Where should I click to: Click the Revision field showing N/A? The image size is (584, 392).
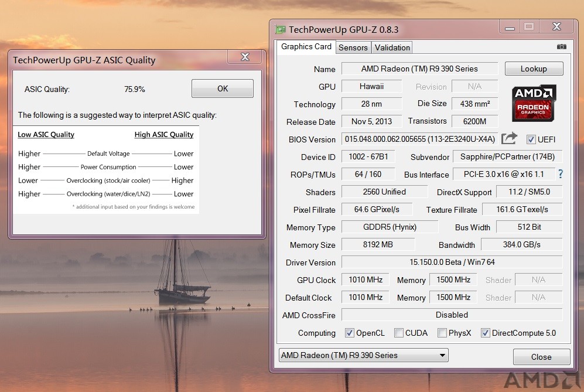pyautogui.click(x=475, y=87)
